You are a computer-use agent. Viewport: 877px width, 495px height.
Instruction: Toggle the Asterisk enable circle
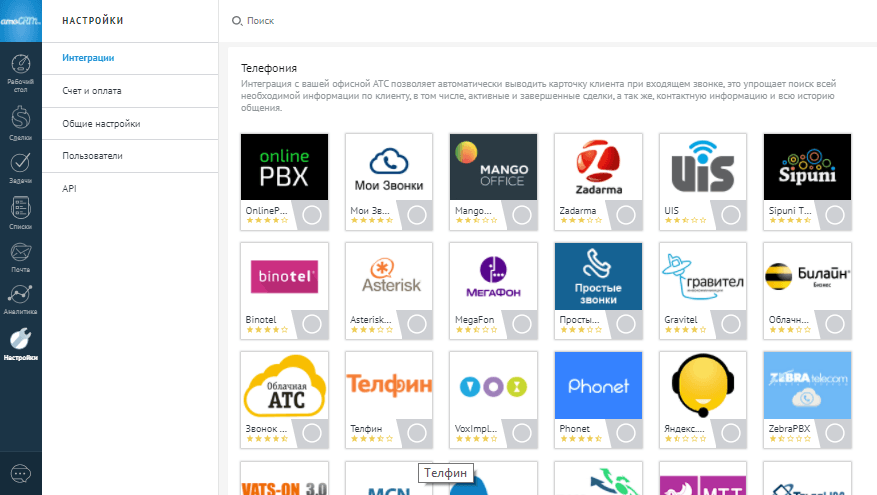point(417,324)
